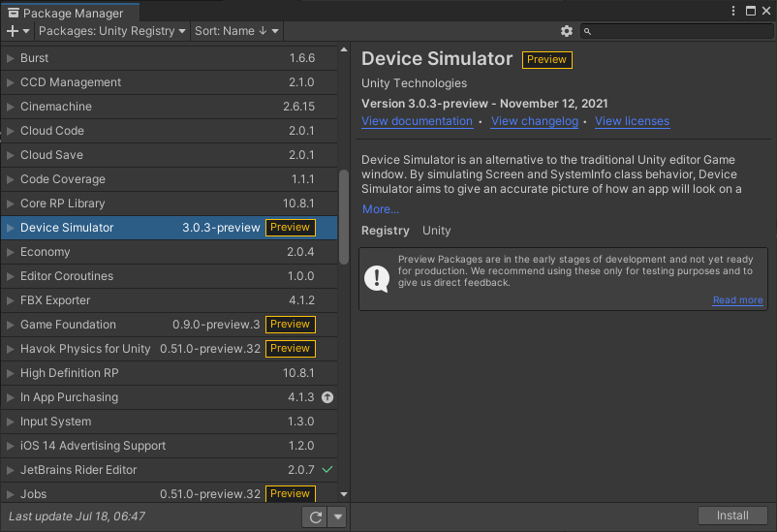Click the Preview tag in Device Simulator row

(x=291, y=228)
